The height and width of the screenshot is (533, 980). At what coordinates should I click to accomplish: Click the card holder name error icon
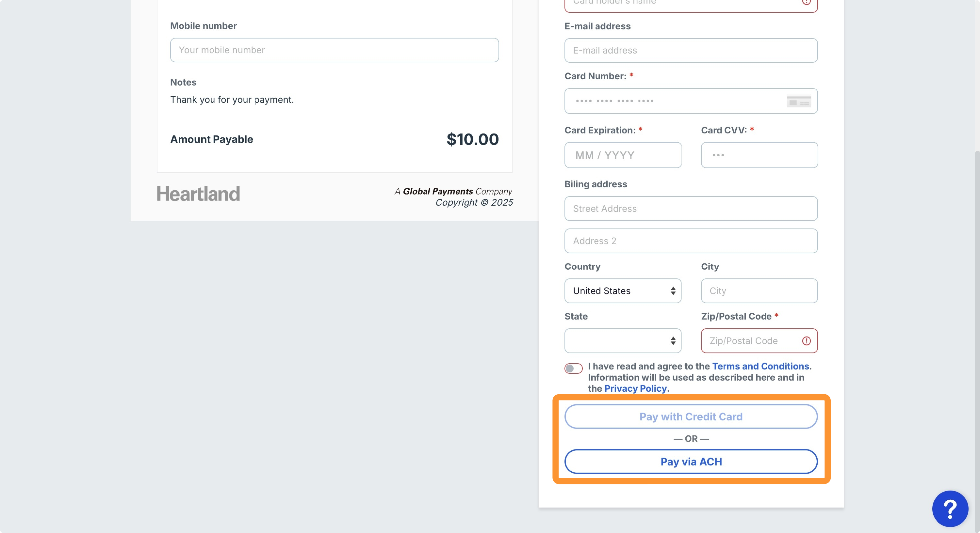806,2
